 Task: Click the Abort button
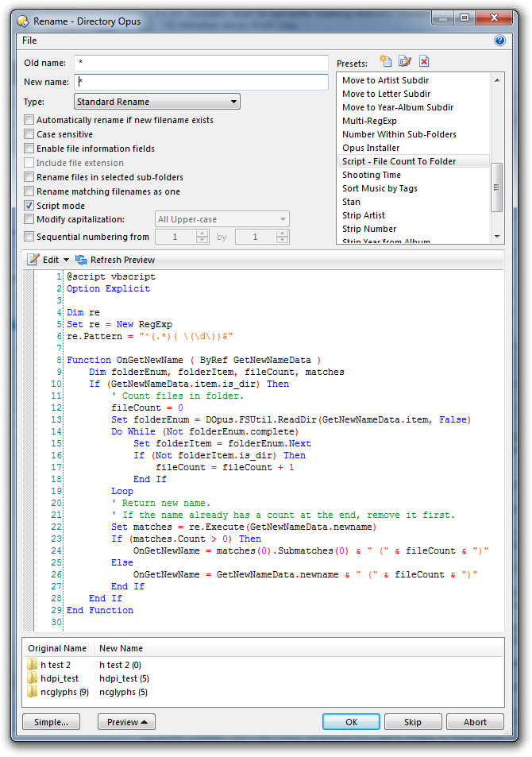(x=475, y=722)
